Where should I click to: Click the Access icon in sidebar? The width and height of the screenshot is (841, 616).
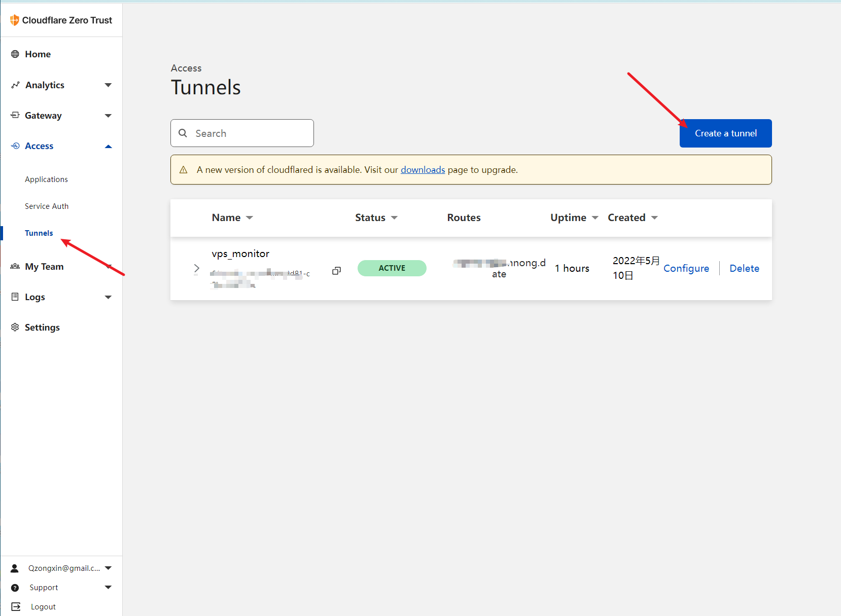15,146
